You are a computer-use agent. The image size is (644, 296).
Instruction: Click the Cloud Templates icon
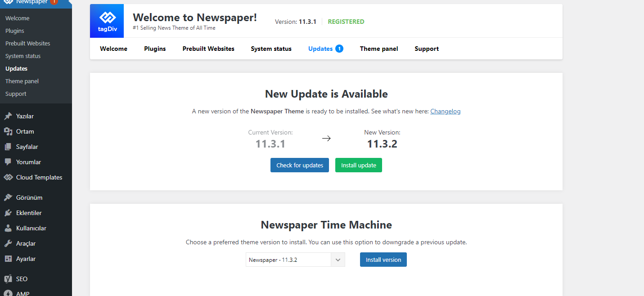coord(8,177)
